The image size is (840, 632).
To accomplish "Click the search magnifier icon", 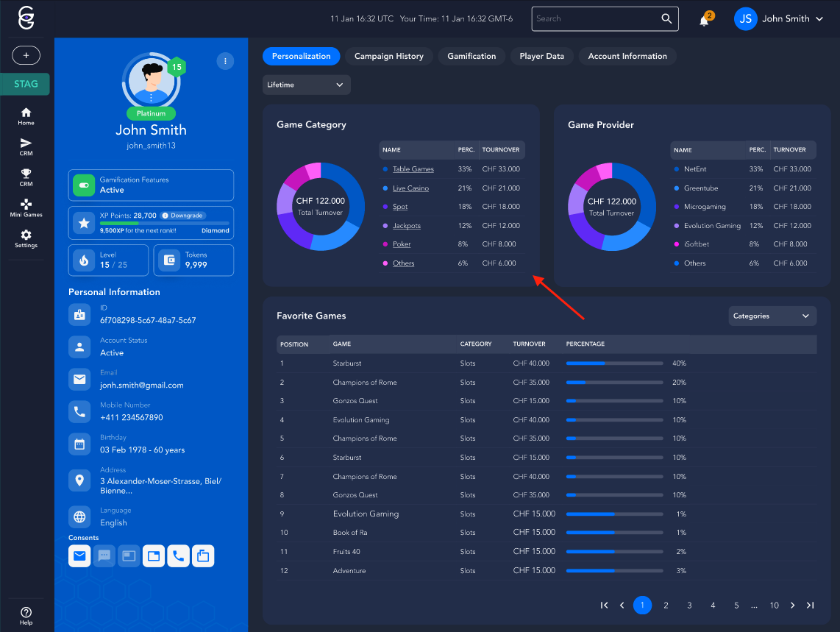I will (x=666, y=19).
